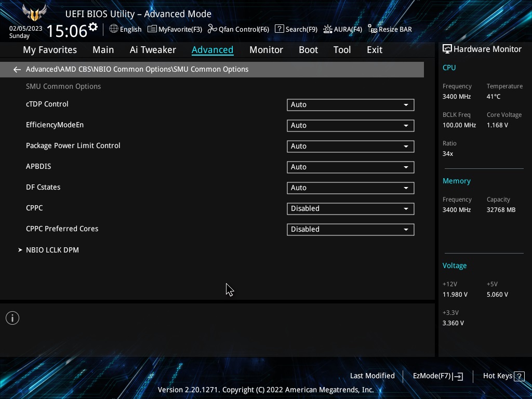Viewport: 532px width, 399px height.
Task: Click the Package Power Limit Control label
Action: pos(73,145)
